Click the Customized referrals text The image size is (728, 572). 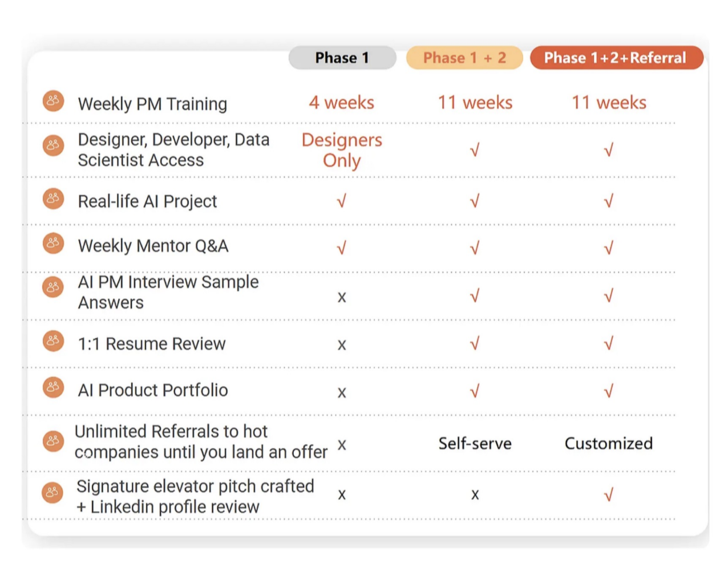click(x=608, y=443)
